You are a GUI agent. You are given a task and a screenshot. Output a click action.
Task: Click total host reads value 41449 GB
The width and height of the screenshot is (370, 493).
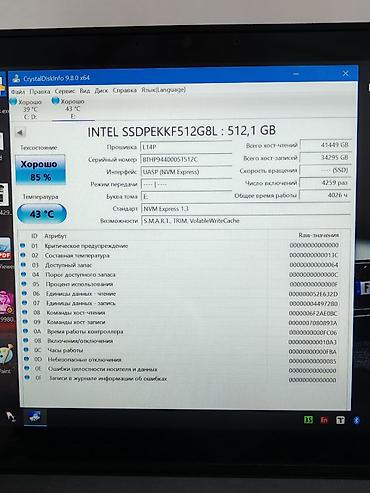(325, 145)
